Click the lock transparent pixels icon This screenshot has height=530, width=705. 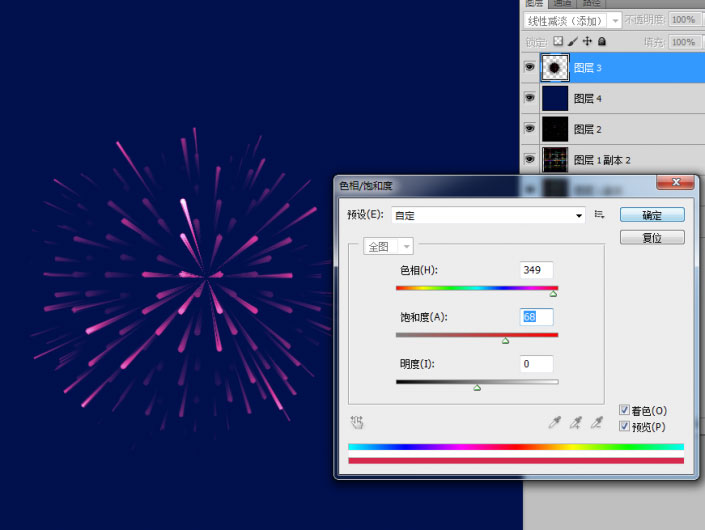point(558,42)
